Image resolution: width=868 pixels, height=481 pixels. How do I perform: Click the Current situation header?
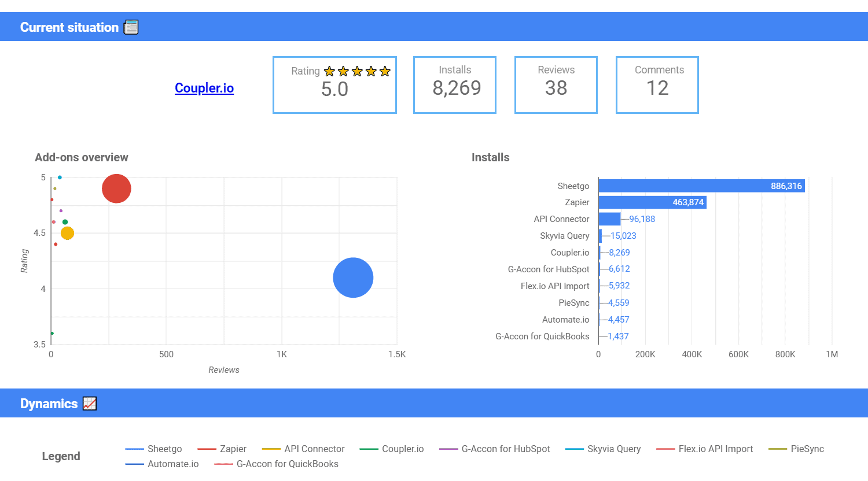(x=69, y=27)
